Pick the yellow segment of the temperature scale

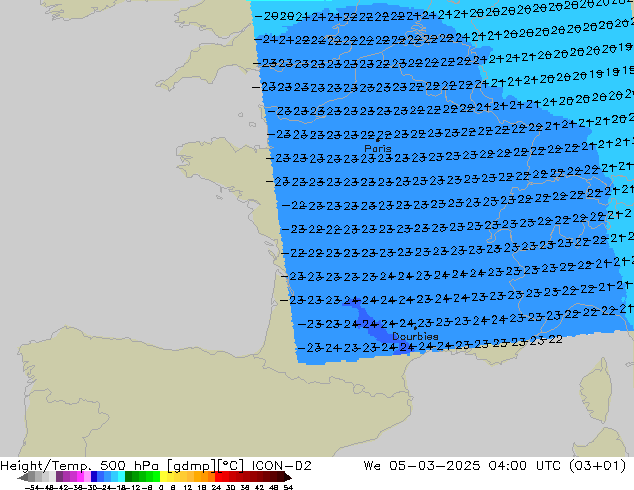coord(163,477)
